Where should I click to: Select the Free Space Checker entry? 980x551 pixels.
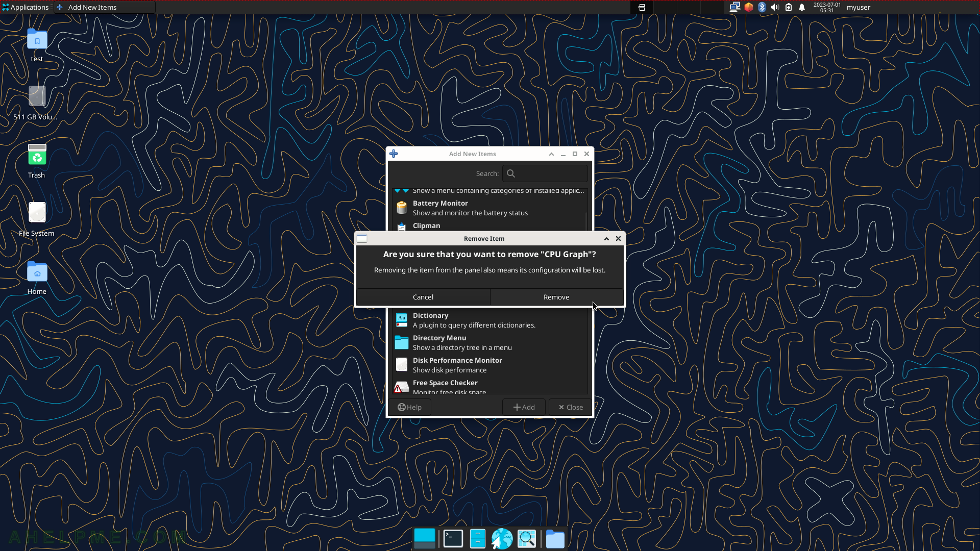490,387
